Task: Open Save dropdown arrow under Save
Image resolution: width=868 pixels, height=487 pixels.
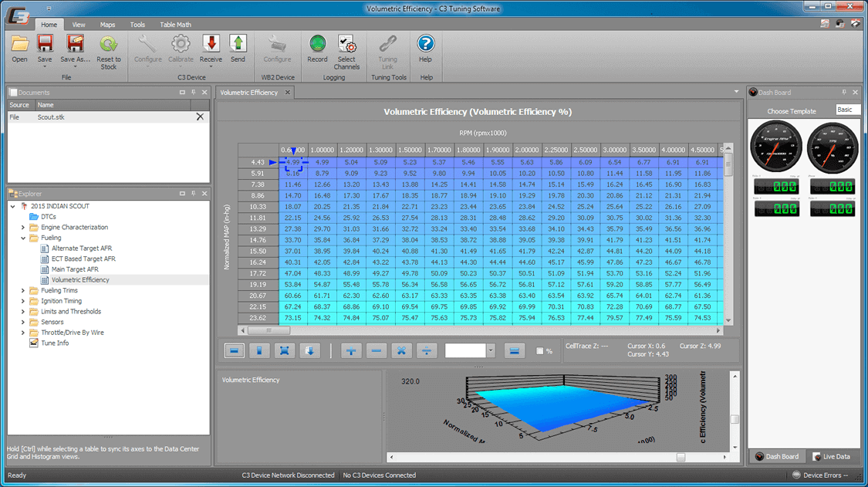Action: coord(45,67)
